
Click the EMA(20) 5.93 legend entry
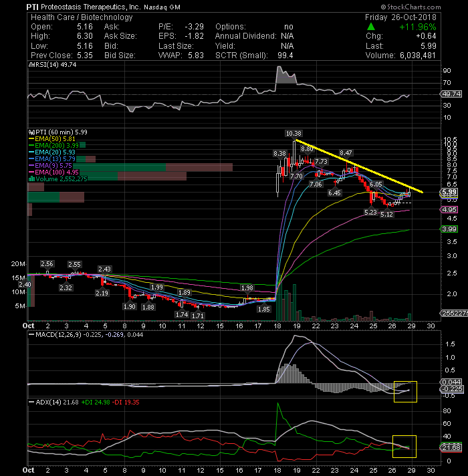coord(52,152)
